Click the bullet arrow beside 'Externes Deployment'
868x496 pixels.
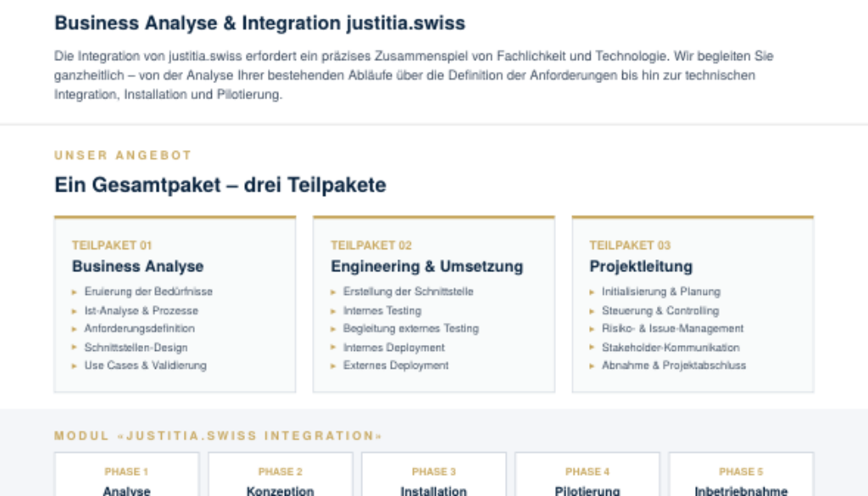(333, 366)
